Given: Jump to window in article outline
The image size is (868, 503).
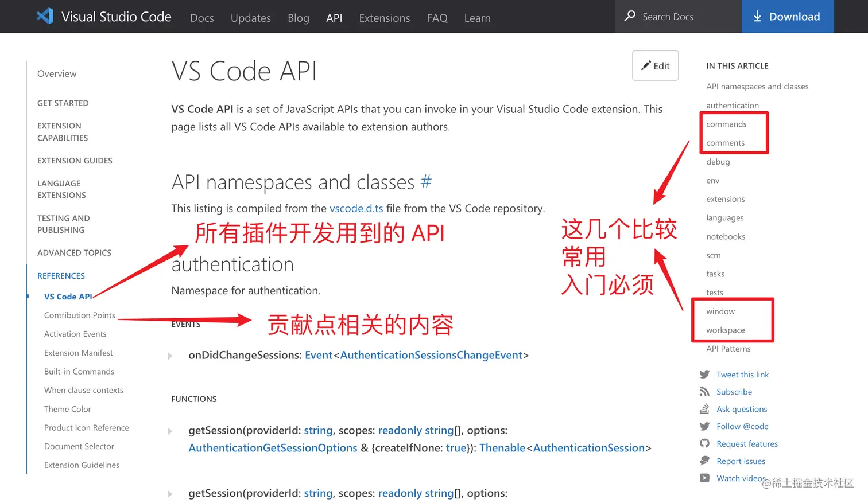Looking at the screenshot, I should pos(720,311).
